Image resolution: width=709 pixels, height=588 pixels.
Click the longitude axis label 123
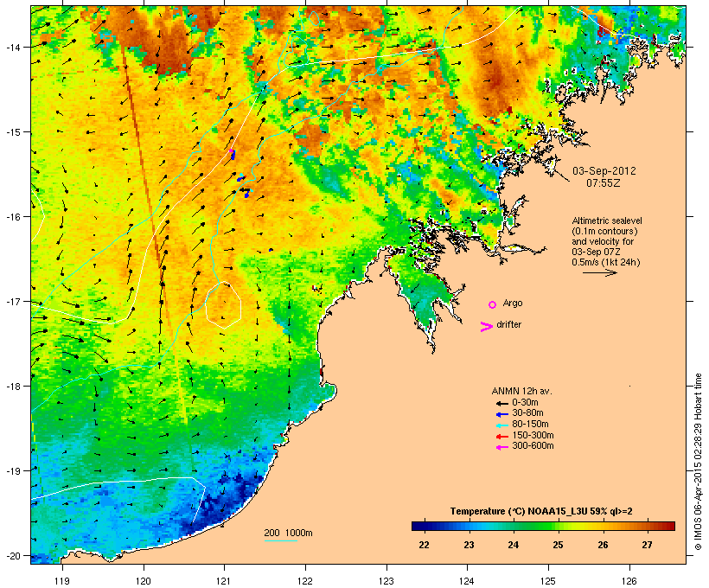[x=386, y=581]
